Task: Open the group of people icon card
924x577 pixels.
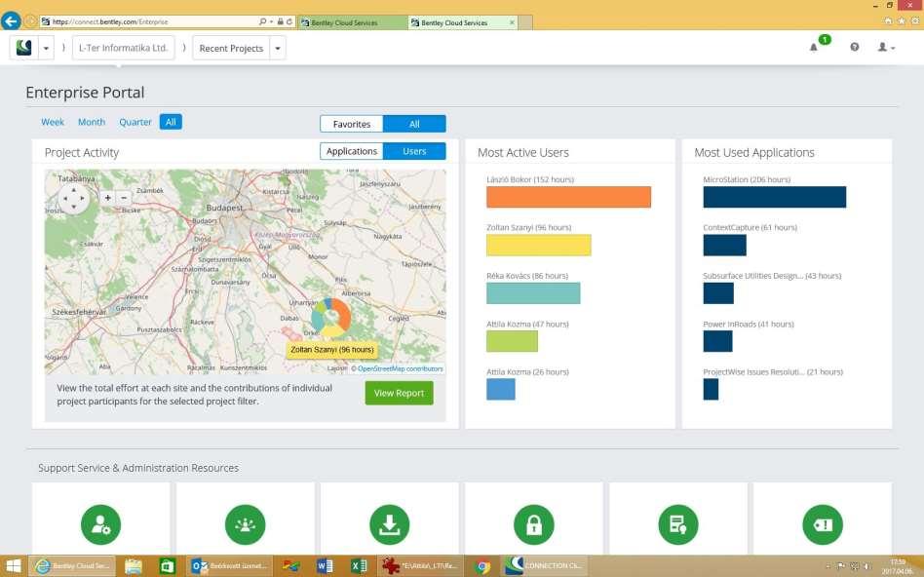Action: [x=246, y=524]
